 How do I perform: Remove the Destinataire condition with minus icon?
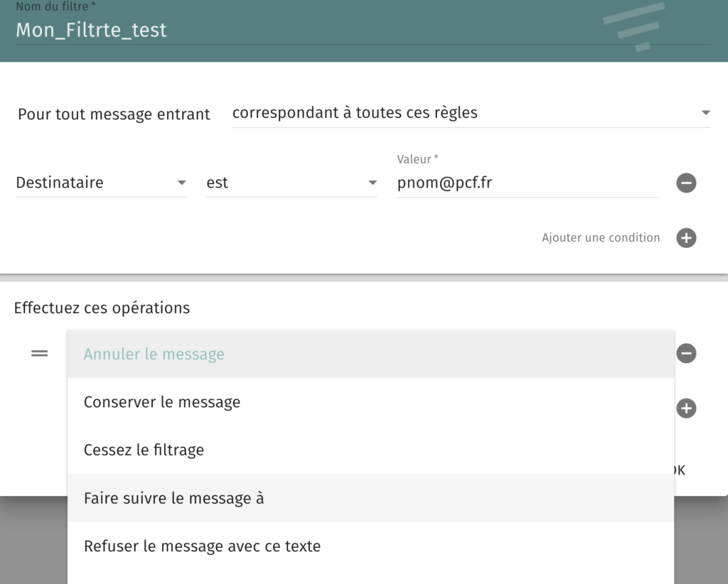click(686, 183)
